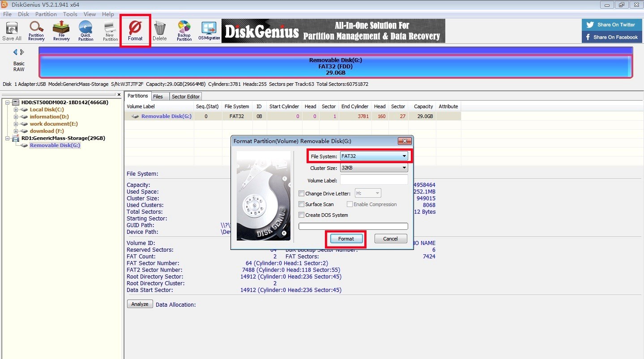Screen dimensions: 644x359
Task: Click the End Cylinder column header
Action: pos(355,106)
